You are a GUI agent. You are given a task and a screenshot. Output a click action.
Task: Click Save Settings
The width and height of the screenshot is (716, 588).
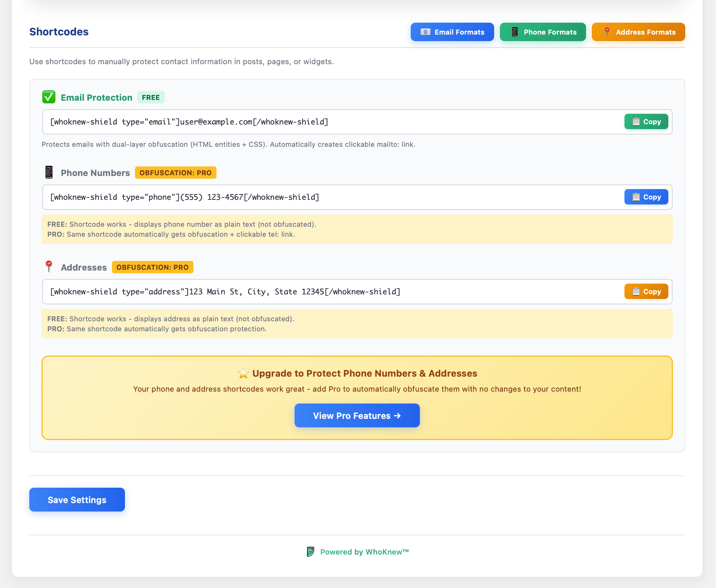pos(77,500)
